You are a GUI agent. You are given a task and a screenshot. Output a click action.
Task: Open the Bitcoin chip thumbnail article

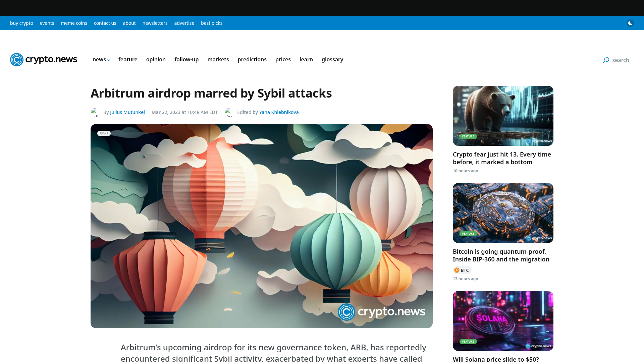click(x=503, y=213)
